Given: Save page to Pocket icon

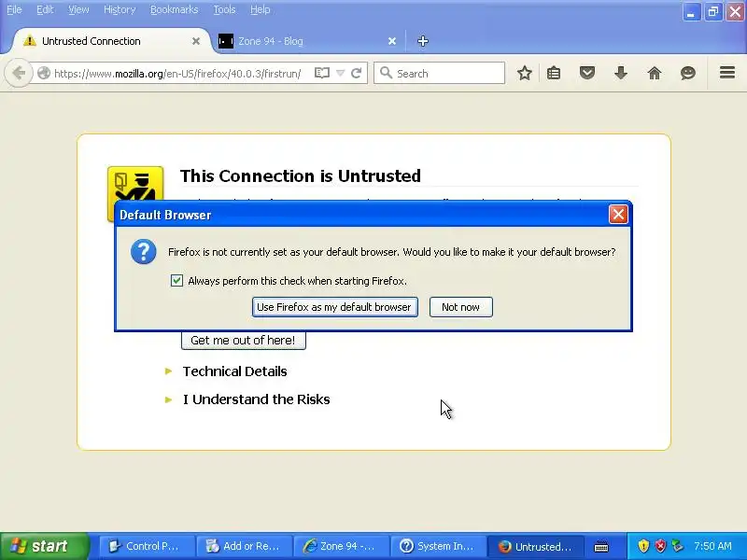Looking at the screenshot, I should pyautogui.click(x=587, y=73).
